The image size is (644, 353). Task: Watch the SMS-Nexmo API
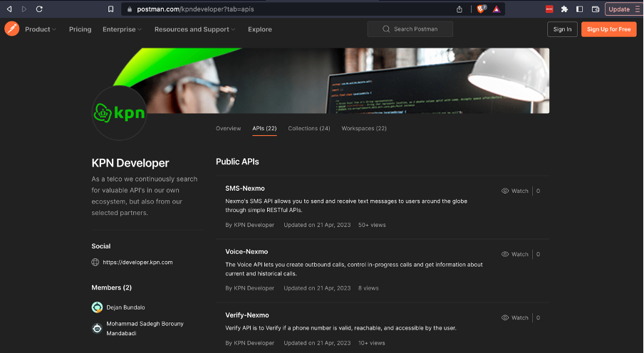(x=515, y=191)
